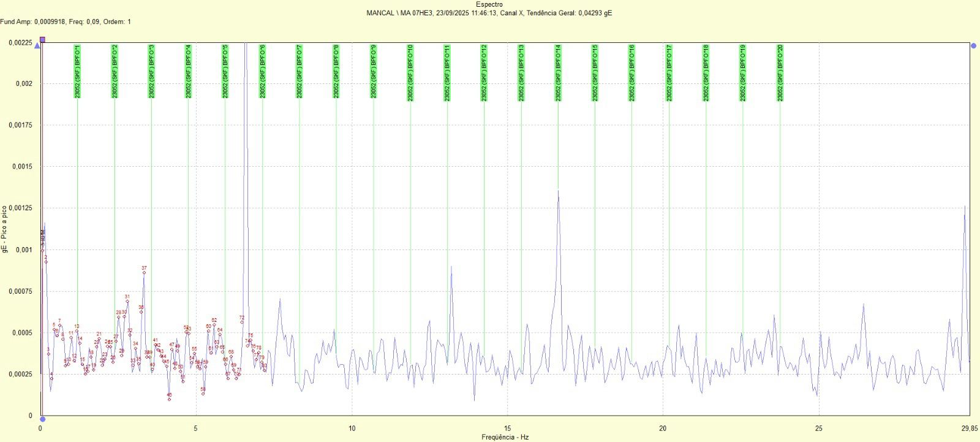Image resolution: width=980 pixels, height=442 pixels.
Task: Click the 'MANCAL \ MA 07HE3' measurement header line
Action: (x=489, y=13)
